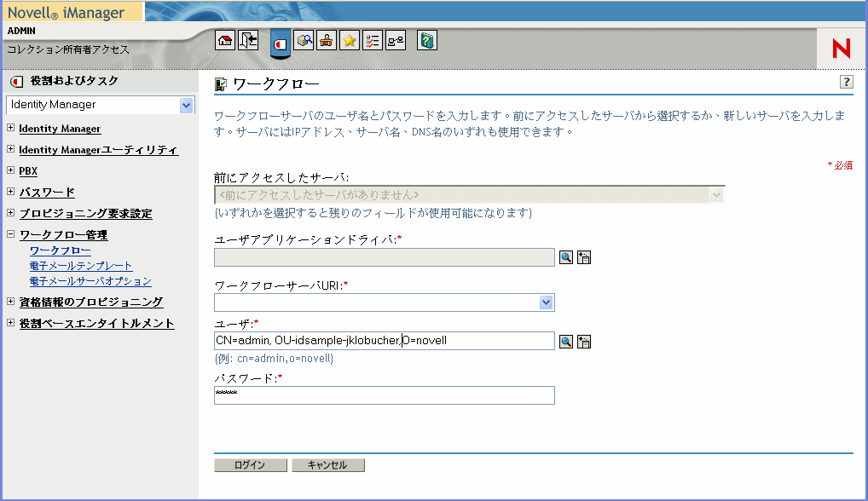Collapse the ワークフロー管理 section
868x501 pixels.
tap(11, 234)
